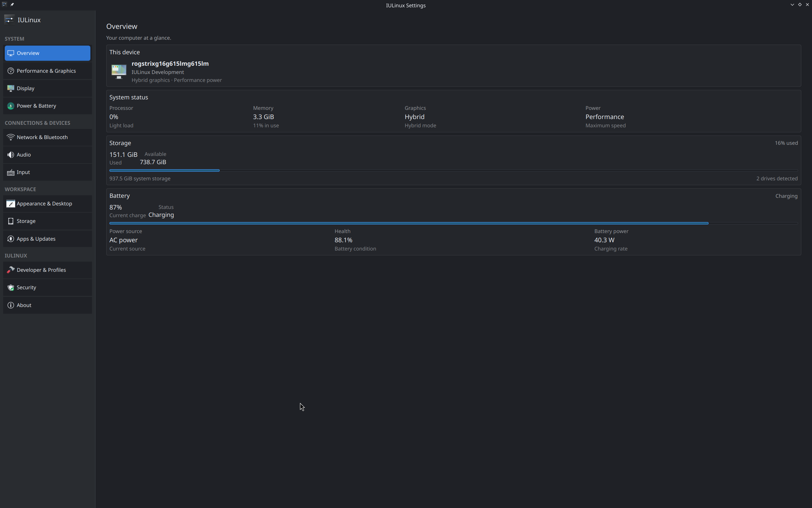
Task: Go to Power & Battery settings
Action: tap(47, 106)
